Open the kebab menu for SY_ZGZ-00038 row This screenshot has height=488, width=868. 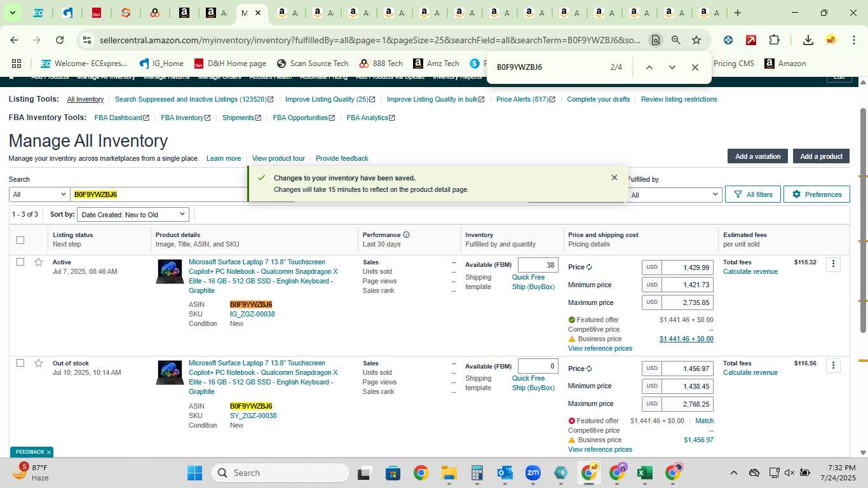coord(833,365)
